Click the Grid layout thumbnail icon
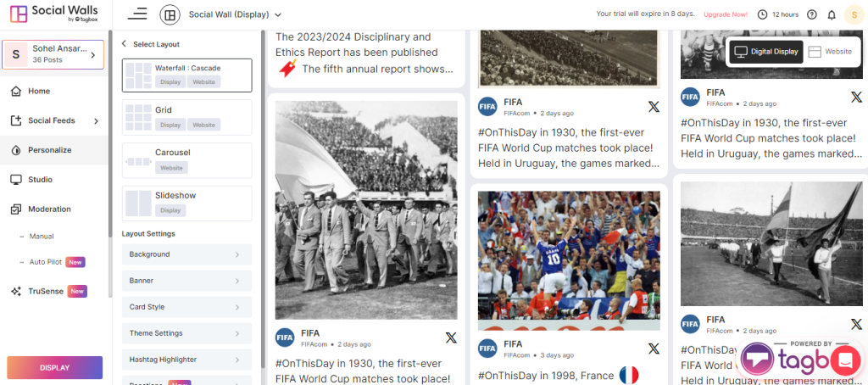Viewport: 868px width, 385px height. 138,117
